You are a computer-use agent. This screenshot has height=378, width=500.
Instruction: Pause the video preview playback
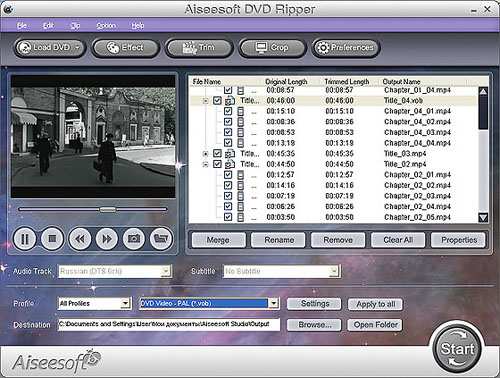pos(25,239)
